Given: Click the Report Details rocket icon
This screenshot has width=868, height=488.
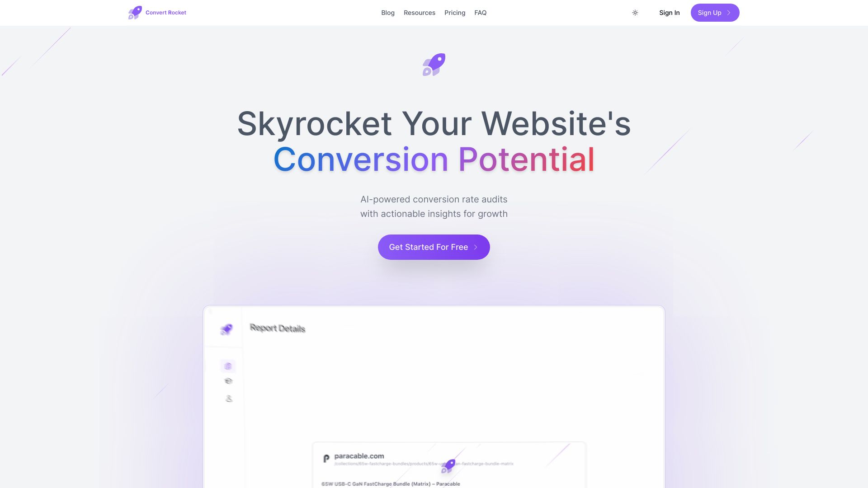Looking at the screenshot, I should [x=226, y=329].
